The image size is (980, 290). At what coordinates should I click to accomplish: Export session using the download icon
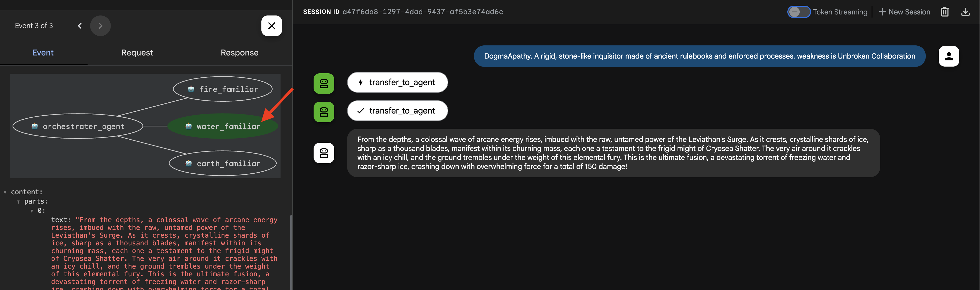pyautogui.click(x=965, y=12)
